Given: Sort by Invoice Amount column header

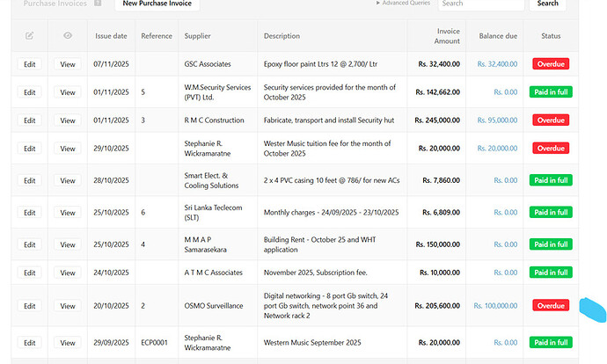Looking at the screenshot, I should (448, 36).
